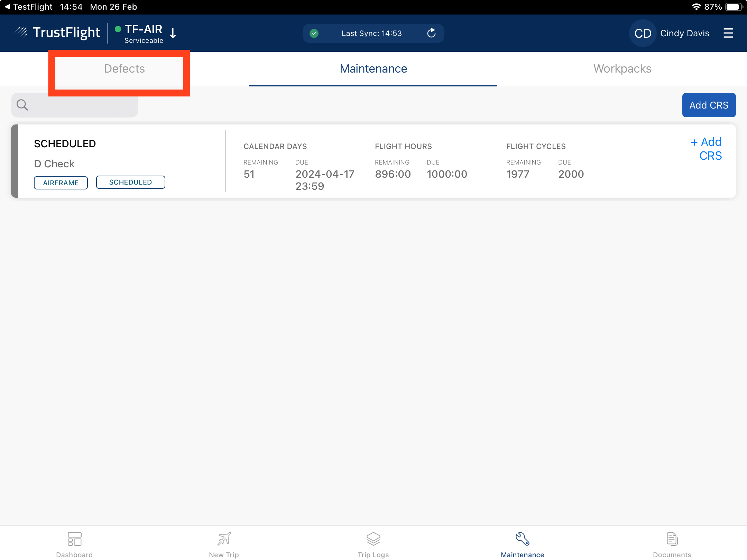Select the SCHEDULED tag badge
The height and width of the screenshot is (560, 747).
pos(130,182)
